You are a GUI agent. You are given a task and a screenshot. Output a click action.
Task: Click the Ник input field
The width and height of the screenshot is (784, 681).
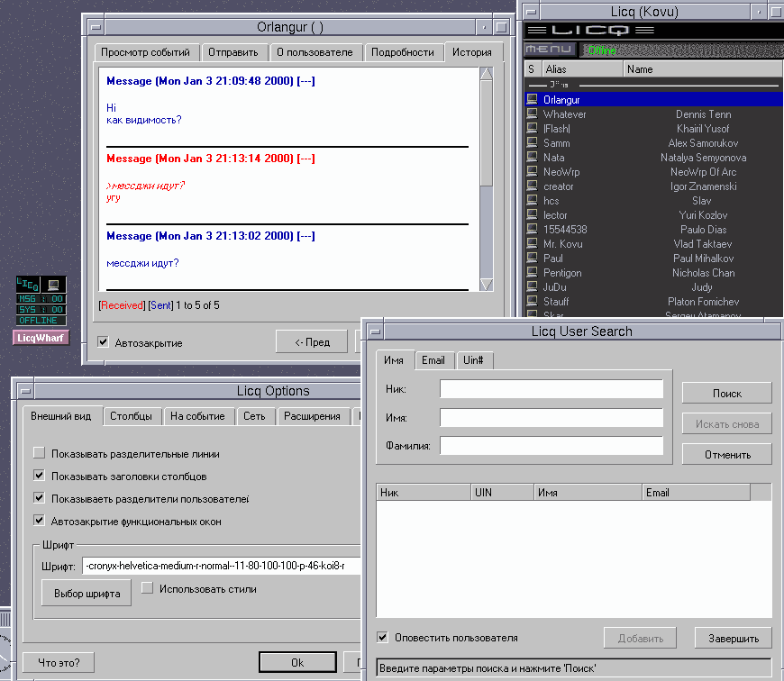[x=552, y=389]
